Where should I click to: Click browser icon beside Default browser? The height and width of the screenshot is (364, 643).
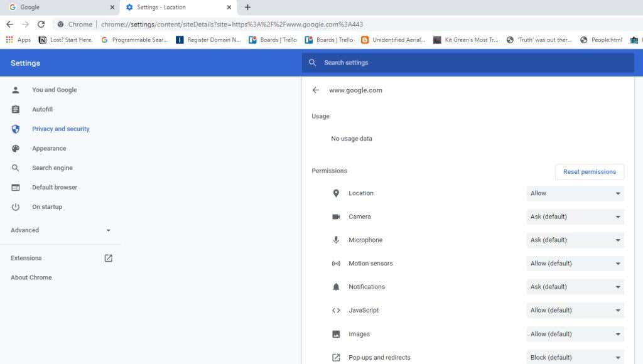pyautogui.click(x=16, y=187)
